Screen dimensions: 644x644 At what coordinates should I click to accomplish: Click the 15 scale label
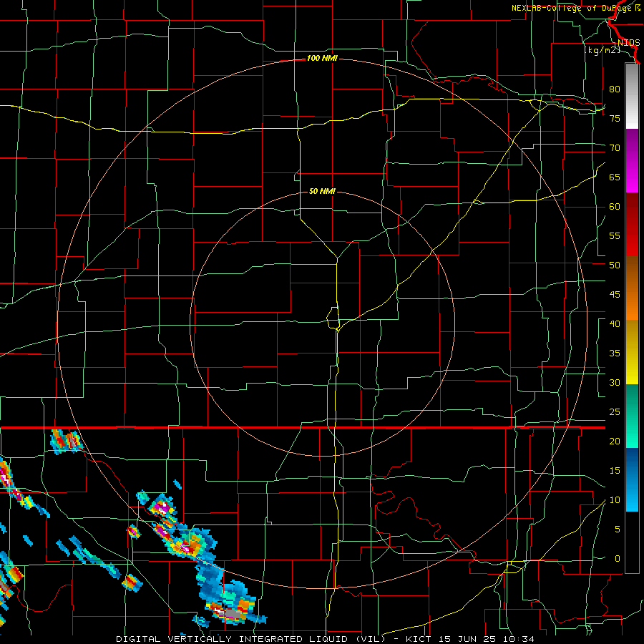tap(615, 471)
